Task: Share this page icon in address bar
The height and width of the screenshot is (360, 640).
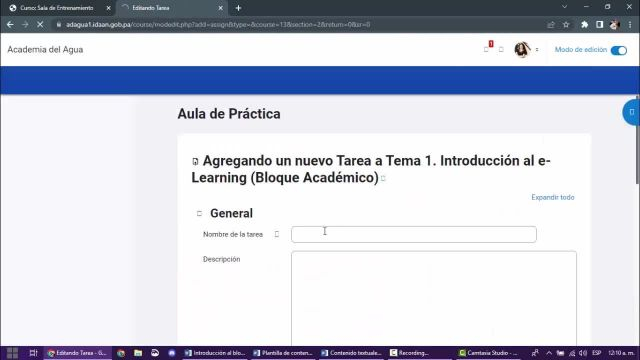Action: [x=551, y=24]
